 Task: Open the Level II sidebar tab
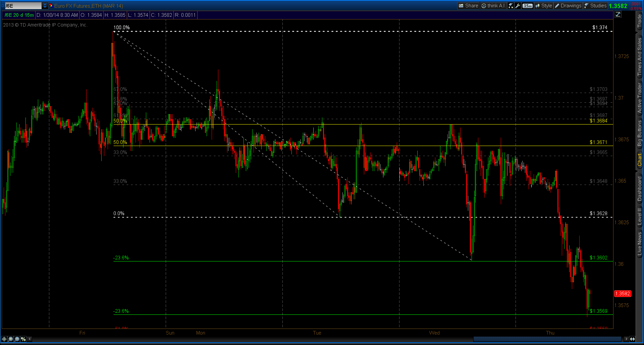coord(640,216)
